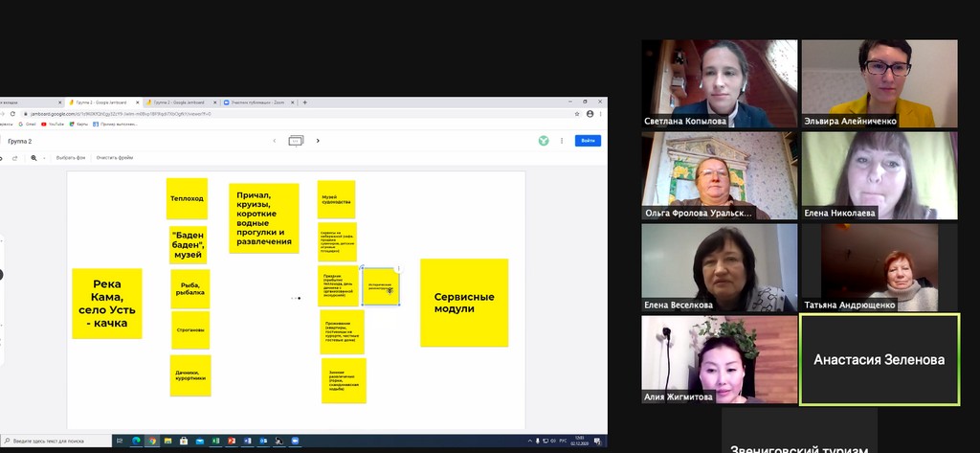
Task: Open three-dot menu on selected sticky note
Action: pos(397,270)
